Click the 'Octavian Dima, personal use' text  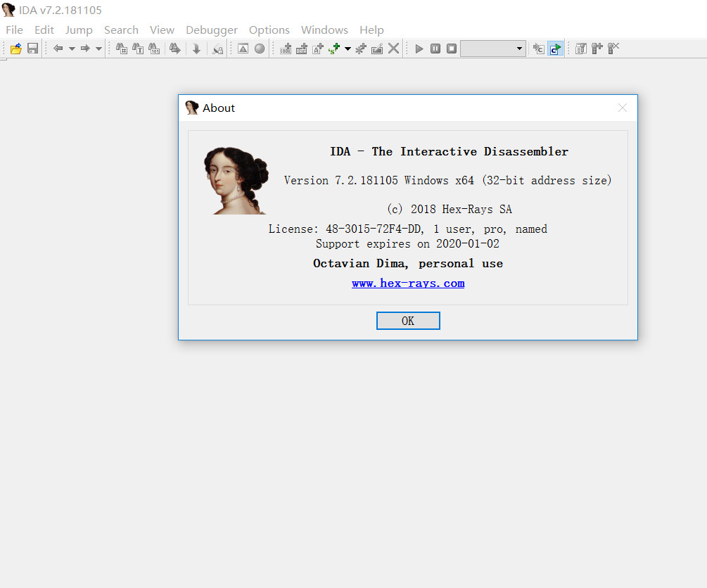click(408, 263)
